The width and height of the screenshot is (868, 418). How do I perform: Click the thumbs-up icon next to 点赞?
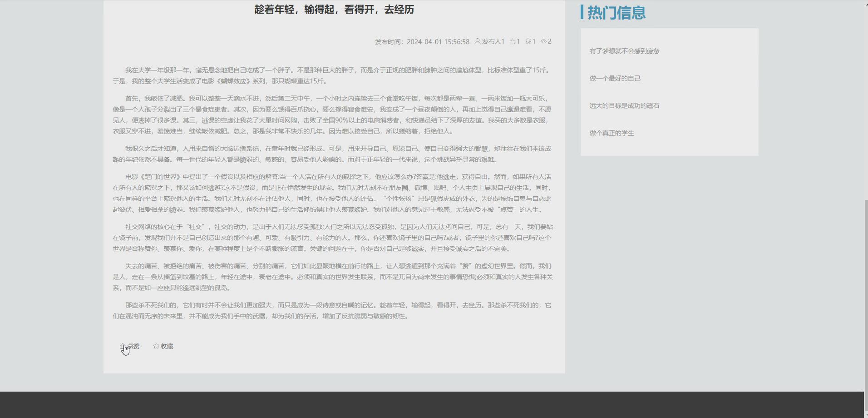tap(123, 346)
